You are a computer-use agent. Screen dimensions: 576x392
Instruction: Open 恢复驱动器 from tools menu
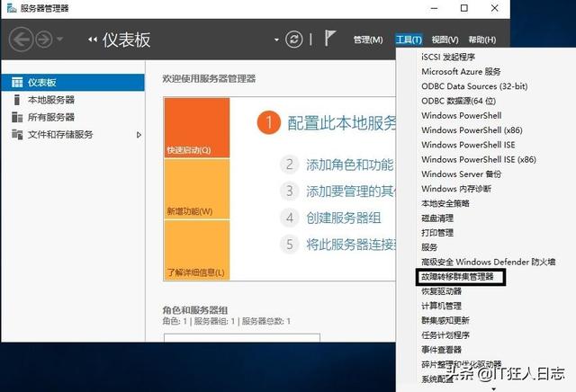click(x=441, y=291)
